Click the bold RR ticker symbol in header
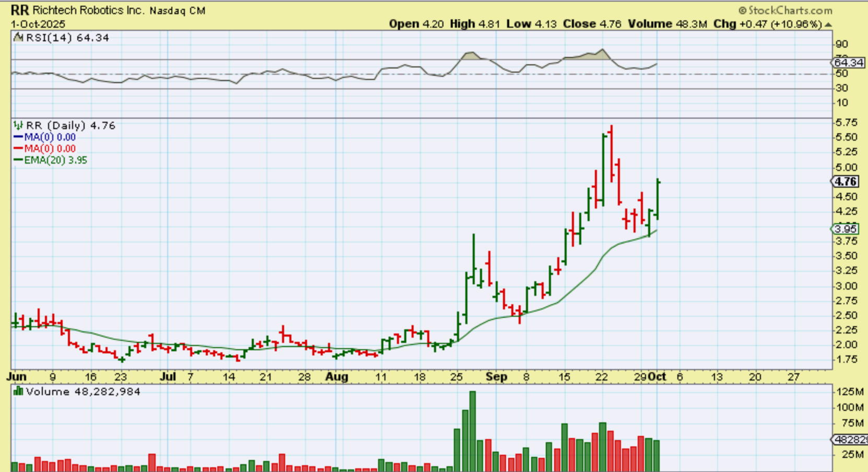Screen dimensions: 868x472 tap(20, 10)
